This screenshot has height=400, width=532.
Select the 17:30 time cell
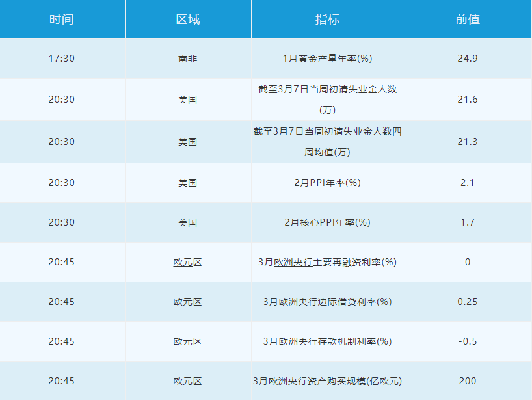[61, 59]
